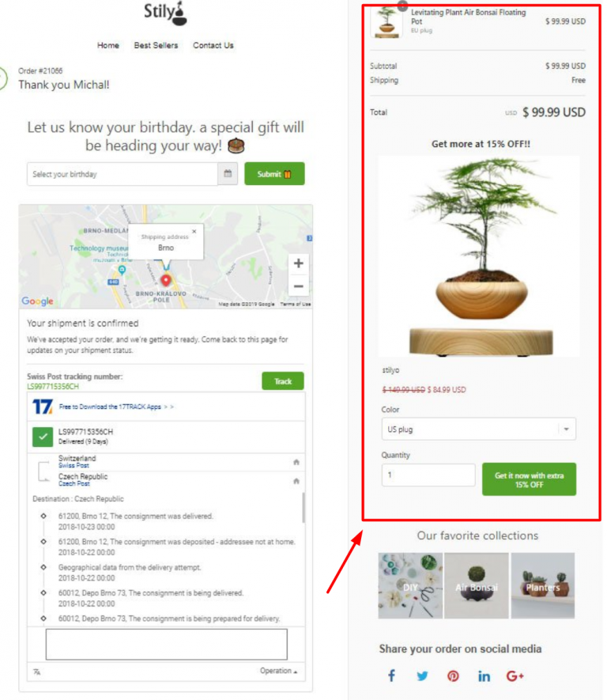This screenshot has height=700, width=607.
Task: Close the Shipping address map popup
Action: pyautogui.click(x=194, y=231)
